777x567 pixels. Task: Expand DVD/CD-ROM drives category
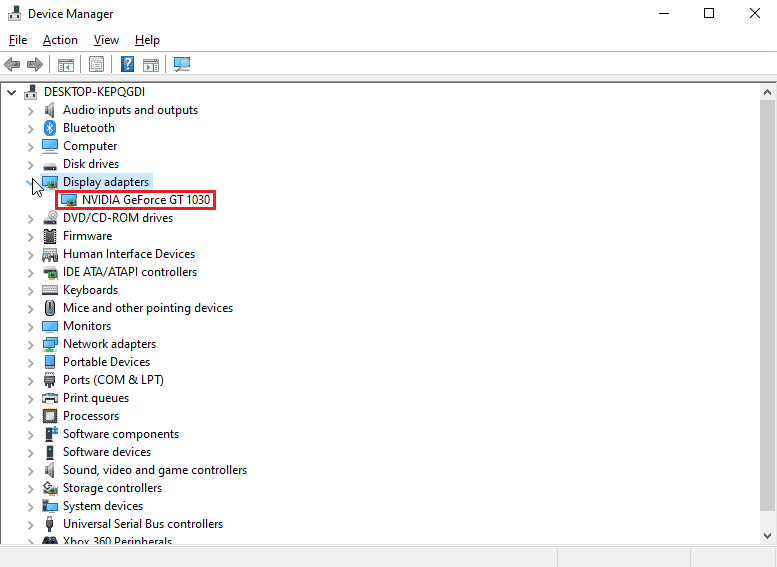[30, 219]
